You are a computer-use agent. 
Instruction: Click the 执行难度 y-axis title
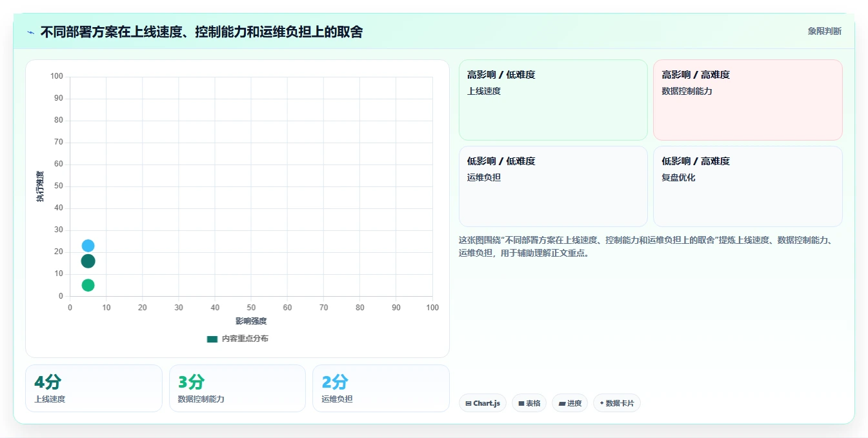pyautogui.click(x=41, y=186)
